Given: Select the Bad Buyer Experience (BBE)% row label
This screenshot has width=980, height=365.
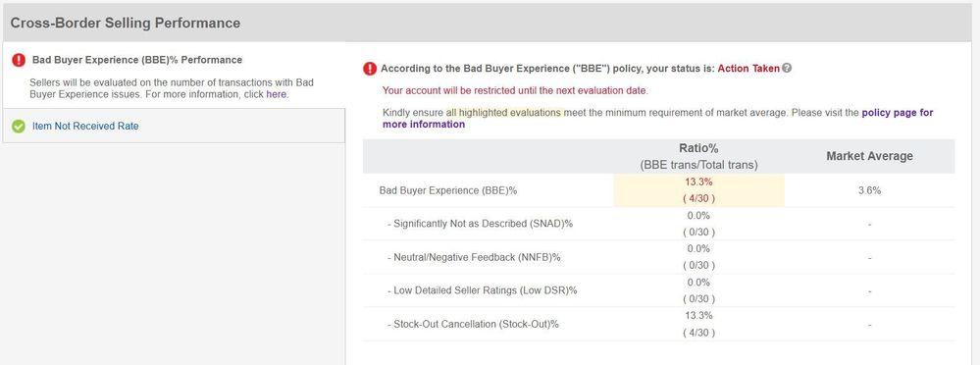Looking at the screenshot, I should coord(448,190).
